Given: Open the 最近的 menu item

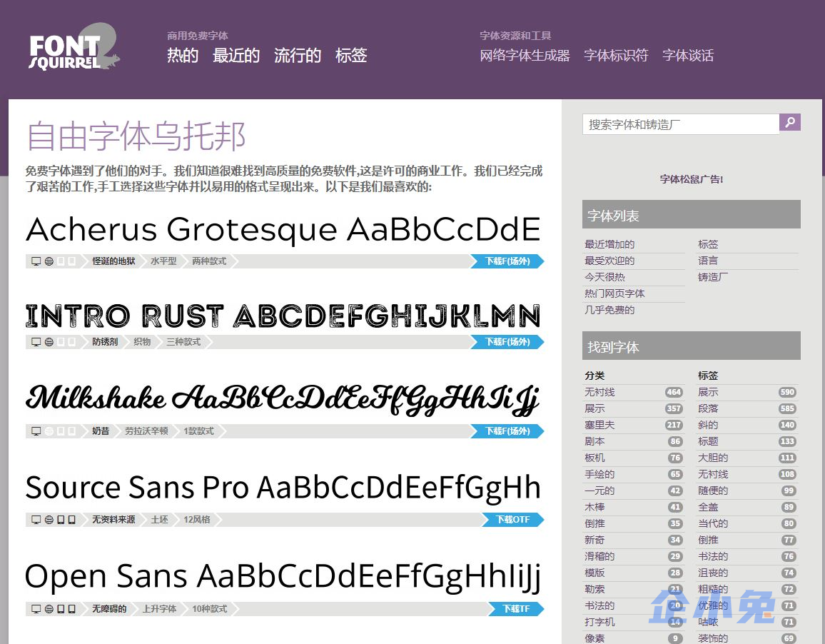Looking at the screenshot, I should coord(236,55).
